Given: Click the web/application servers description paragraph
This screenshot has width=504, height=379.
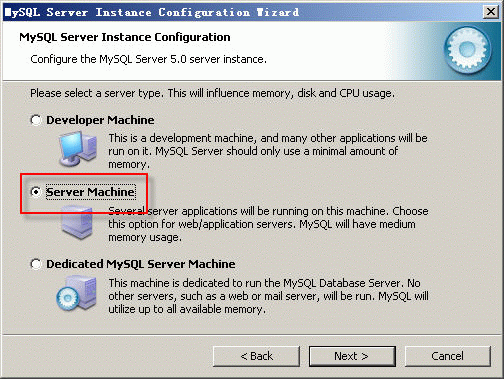Looking at the screenshot, I should pyautogui.click(x=268, y=224).
